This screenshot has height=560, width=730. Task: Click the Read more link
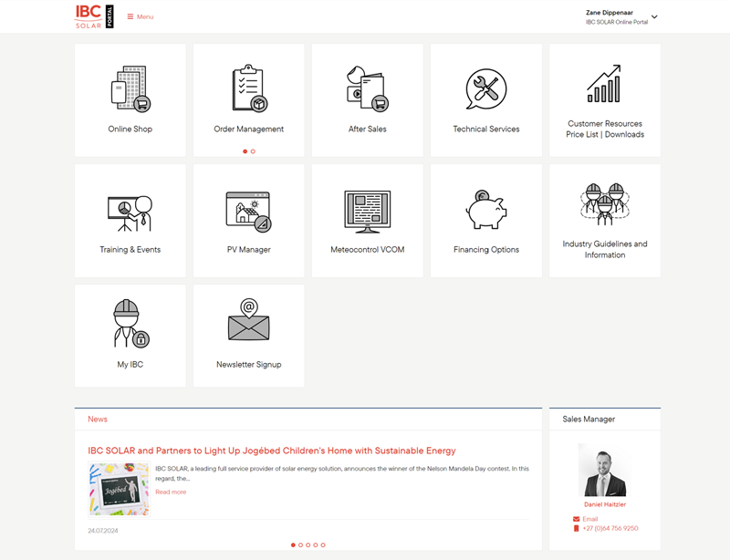[171, 492]
